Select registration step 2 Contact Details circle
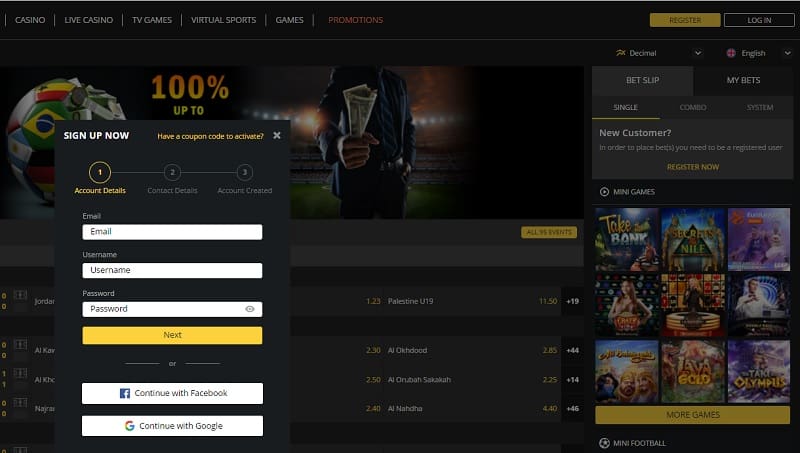Image resolution: width=800 pixels, height=453 pixels. click(172, 172)
